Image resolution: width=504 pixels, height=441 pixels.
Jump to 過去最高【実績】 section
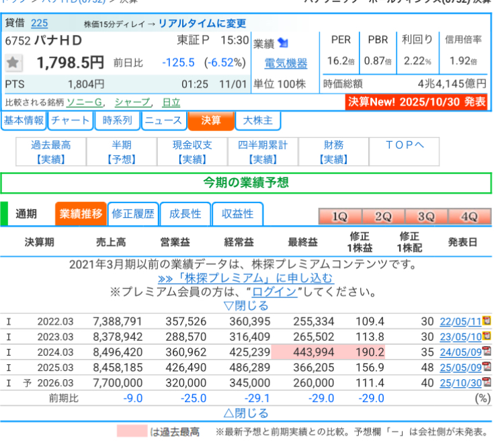pos(51,152)
